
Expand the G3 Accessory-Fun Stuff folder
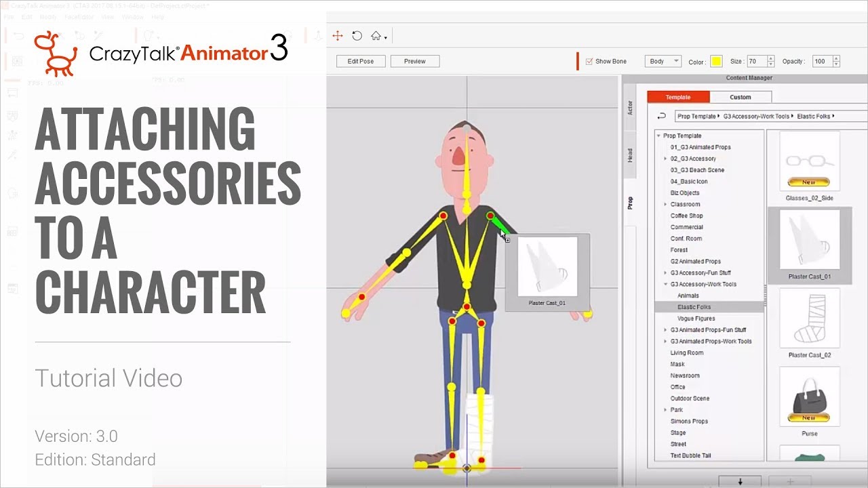pyautogui.click(x=665, y=272)
